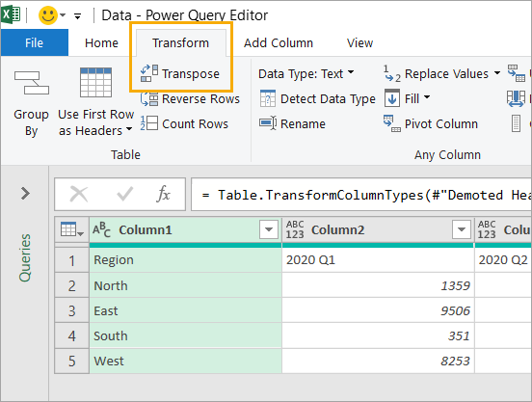This screenshot has width=532, height=402.
Task: Open the Add Column tab
Action: (279, 43)
